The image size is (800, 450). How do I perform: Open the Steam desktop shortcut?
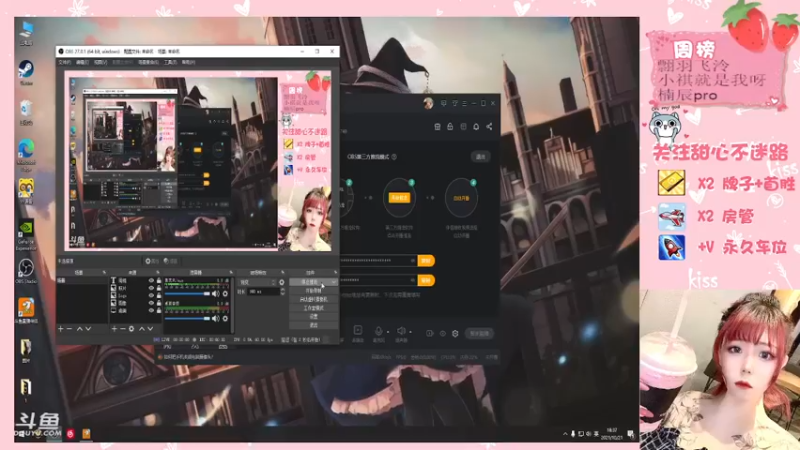coord(26,71)
